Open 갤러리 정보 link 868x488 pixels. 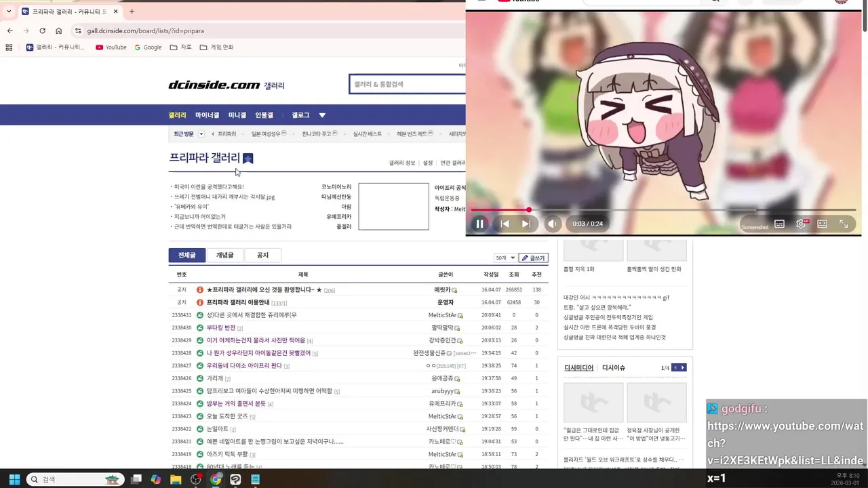point(402,163)
